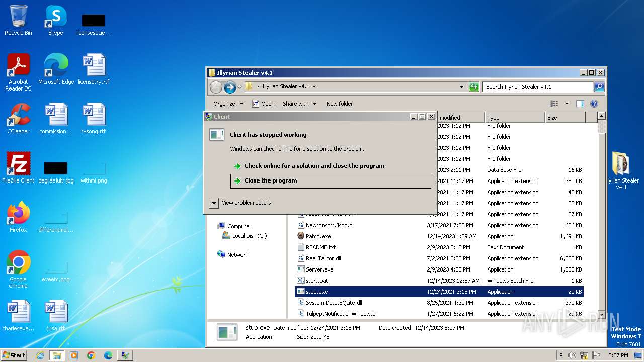Click the Search Illyrian Stealer v4.1 field
The image size is (644, 362).
coord(537,87)
